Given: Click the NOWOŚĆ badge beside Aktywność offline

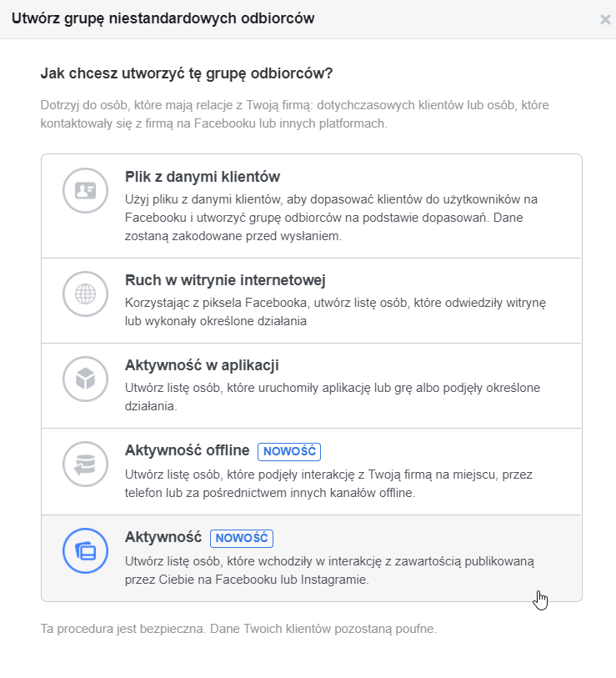Looking at the screenshot, I should point(289,451).
